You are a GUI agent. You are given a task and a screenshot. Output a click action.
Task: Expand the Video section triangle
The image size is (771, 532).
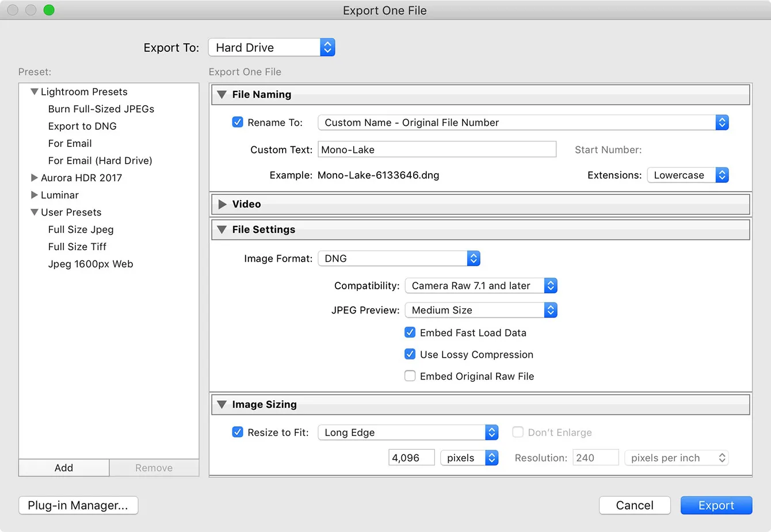(x=222, y=204)
